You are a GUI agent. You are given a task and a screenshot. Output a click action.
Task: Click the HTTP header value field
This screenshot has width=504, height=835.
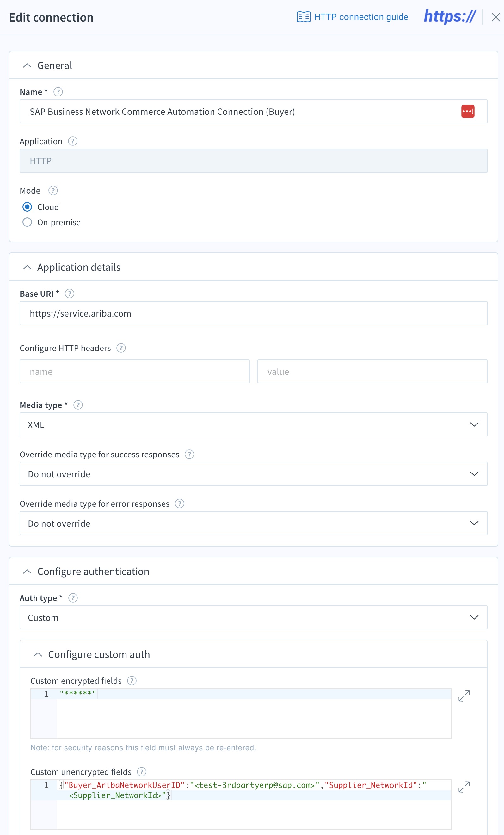[372, 372]
